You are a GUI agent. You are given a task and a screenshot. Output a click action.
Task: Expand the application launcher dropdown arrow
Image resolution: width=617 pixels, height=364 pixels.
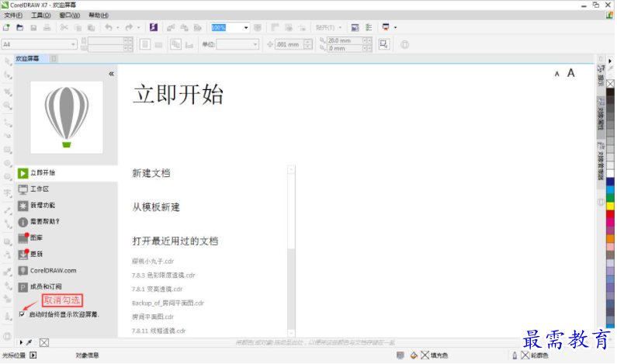pos(396,27)
